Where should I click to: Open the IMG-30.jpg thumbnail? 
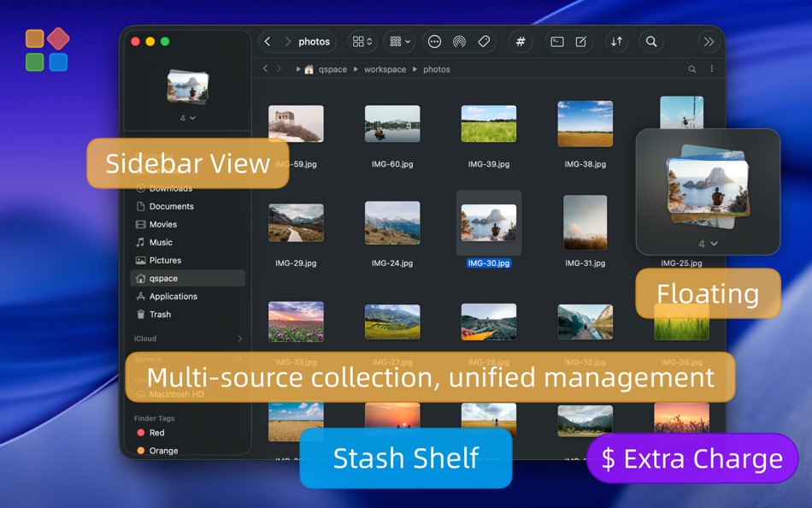click(488, 222)
